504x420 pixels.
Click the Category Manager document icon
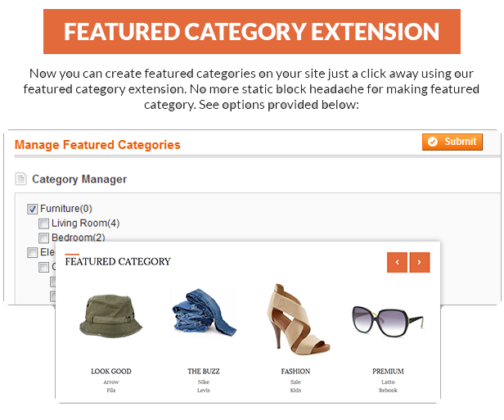(x=20, y=179)
